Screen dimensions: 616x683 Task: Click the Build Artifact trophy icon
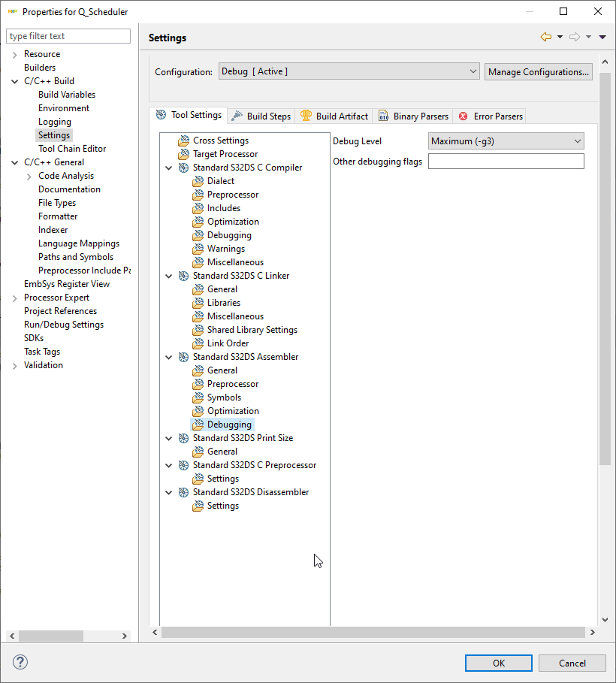tap(306, 115)
